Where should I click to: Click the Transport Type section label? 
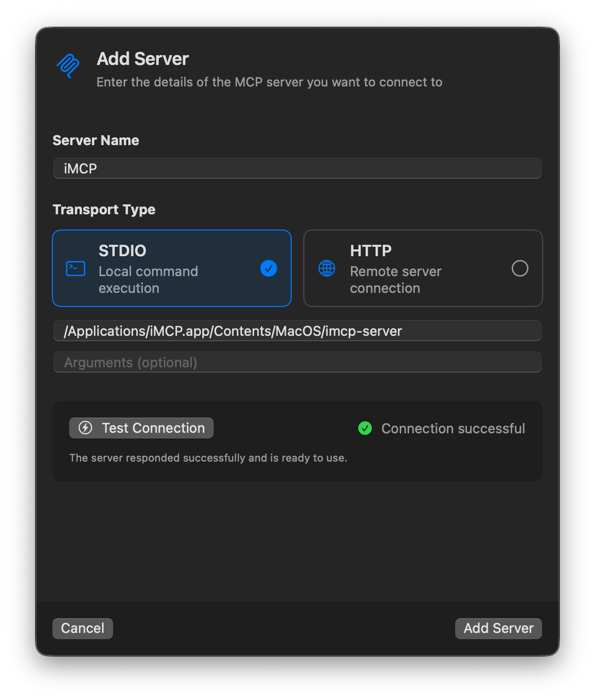pos(104,209)
